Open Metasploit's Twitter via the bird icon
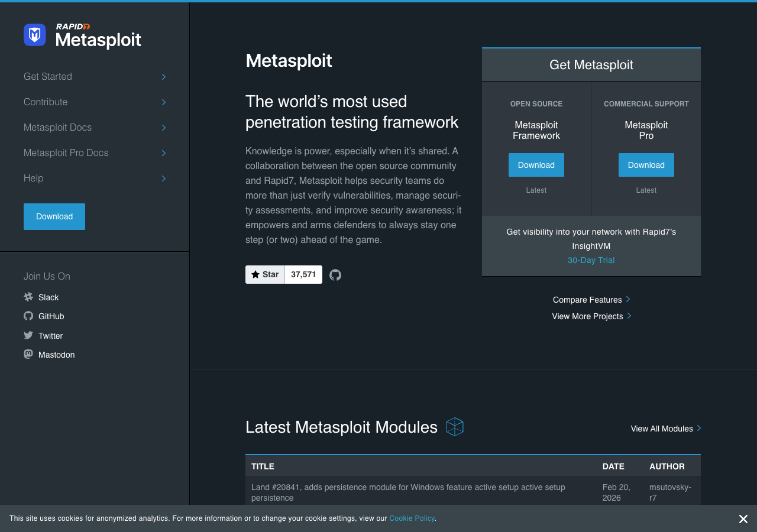The image size is (757, 532). point(28,335)
